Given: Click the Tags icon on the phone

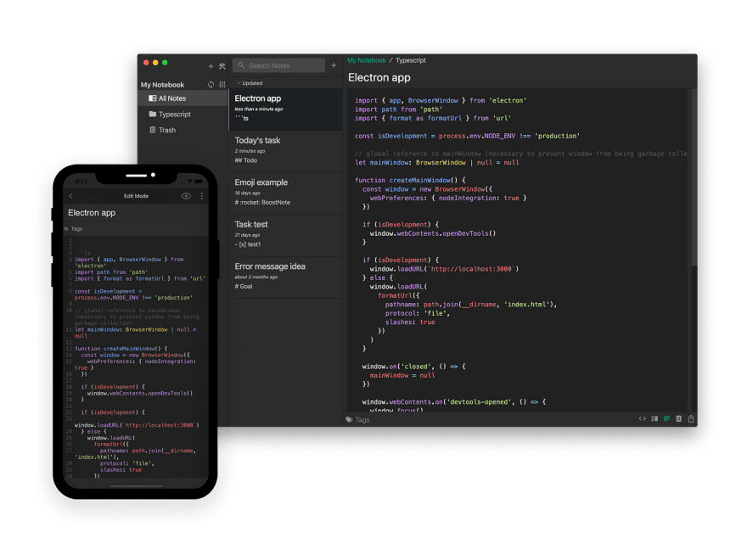Looking at the screenshot, I should coord(67,228).
